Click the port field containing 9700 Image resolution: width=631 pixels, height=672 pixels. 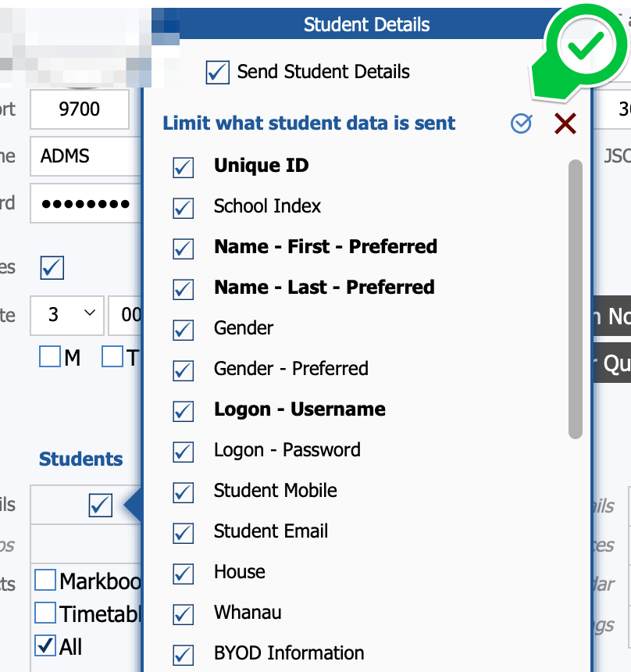[80, 109]
